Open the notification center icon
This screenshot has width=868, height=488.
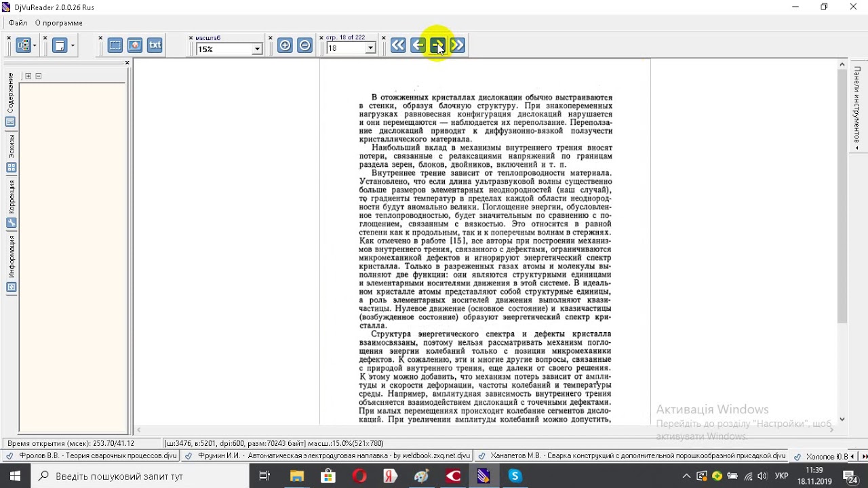pos(850,476)
